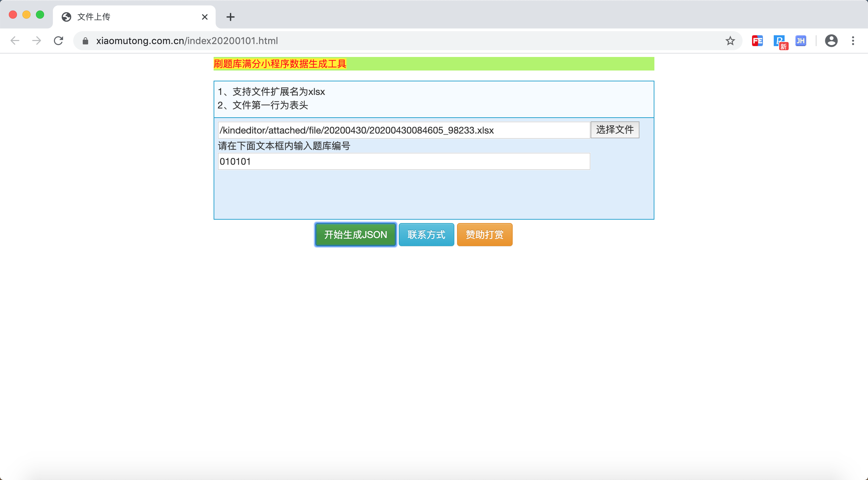This screenshot has height=480, width=868.
Task: Open a new browser tab
Action: tap(231, 17)
